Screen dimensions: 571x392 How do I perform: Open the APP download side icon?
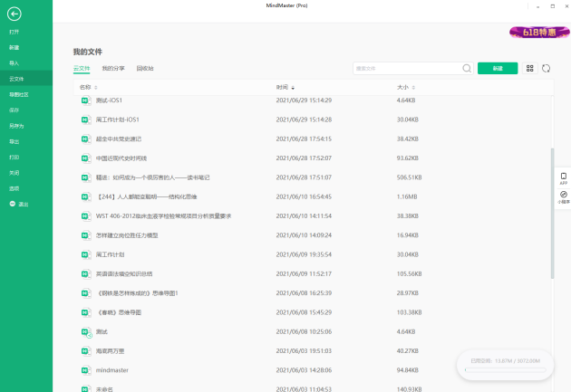click(x=564, y=178)
